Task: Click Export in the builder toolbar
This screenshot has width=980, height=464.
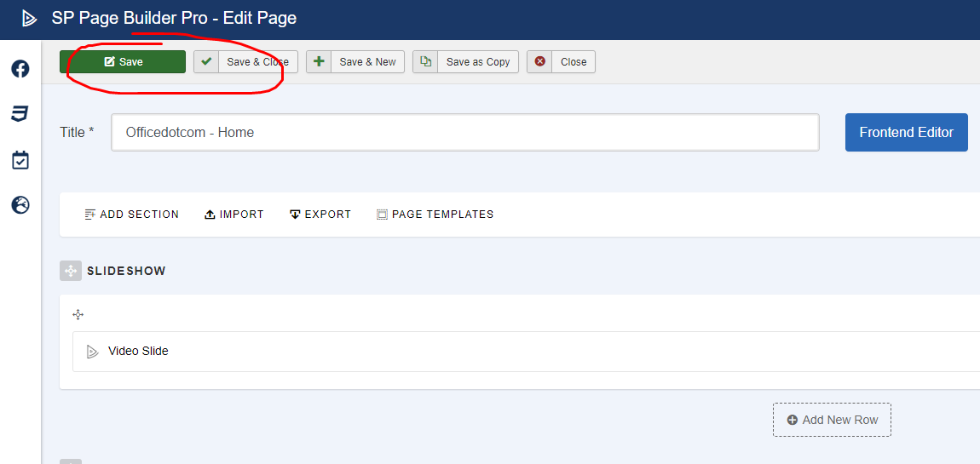Action: pos(320,215)
